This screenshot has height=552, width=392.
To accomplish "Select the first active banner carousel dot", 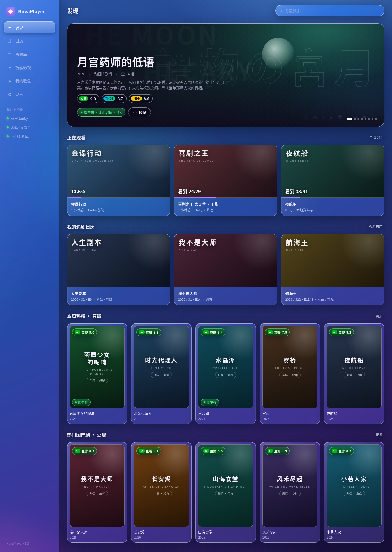I will 350,119.
